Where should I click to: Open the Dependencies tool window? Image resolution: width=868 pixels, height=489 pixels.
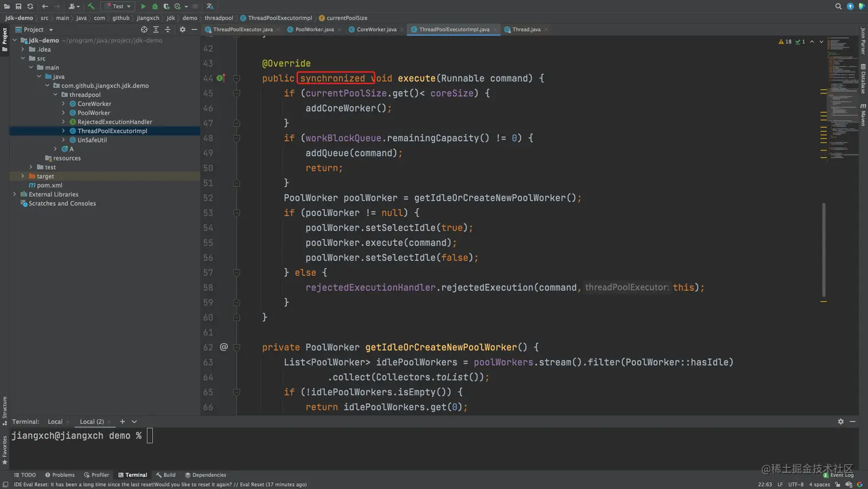point(206,475)
